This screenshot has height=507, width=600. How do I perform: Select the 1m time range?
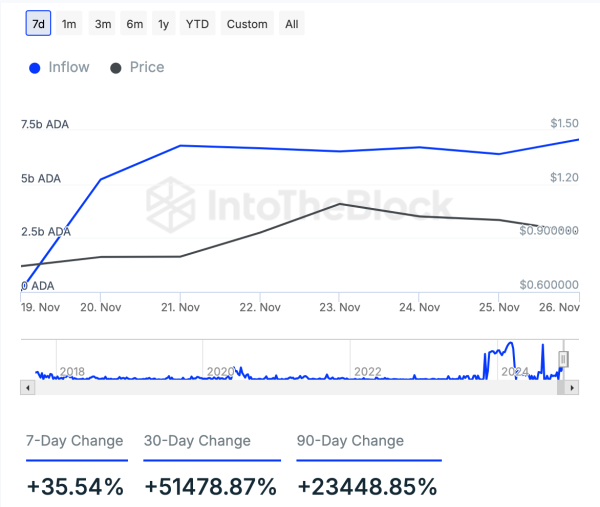tap(69, 23)
